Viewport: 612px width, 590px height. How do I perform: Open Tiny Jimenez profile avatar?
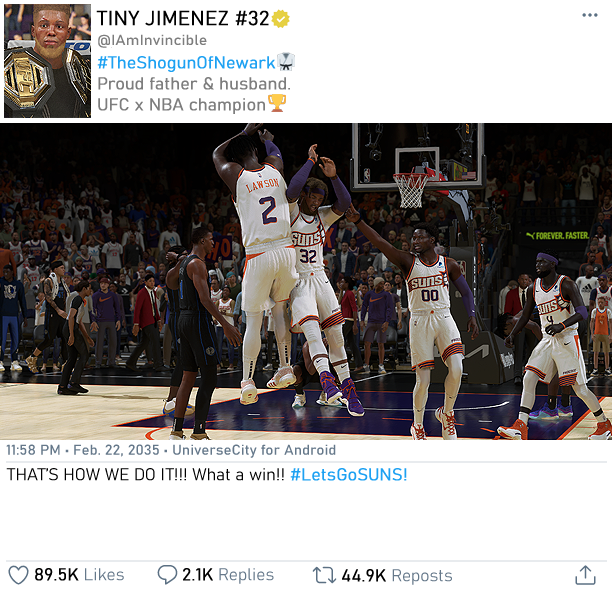pyautogui.click(x=47, y=61)
